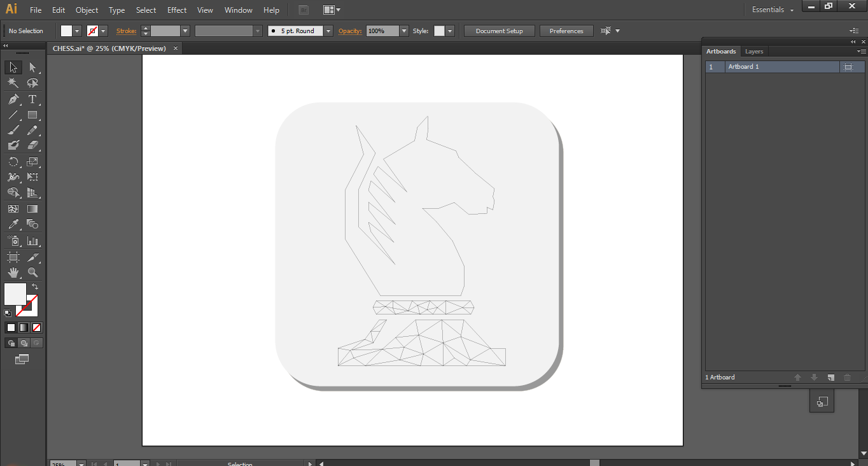Select the Gradient tool
Image resolution: width=868 pixels, height=466 pixels.
point(32,209)
